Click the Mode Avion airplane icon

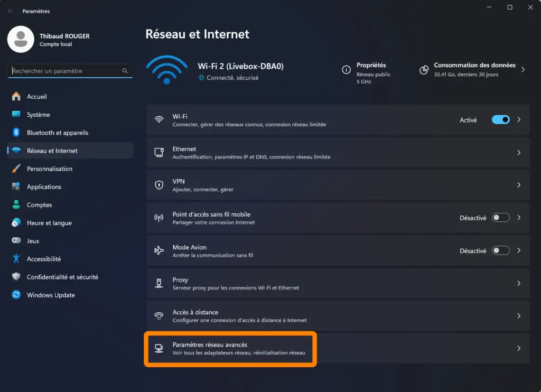tap(159, 250)
